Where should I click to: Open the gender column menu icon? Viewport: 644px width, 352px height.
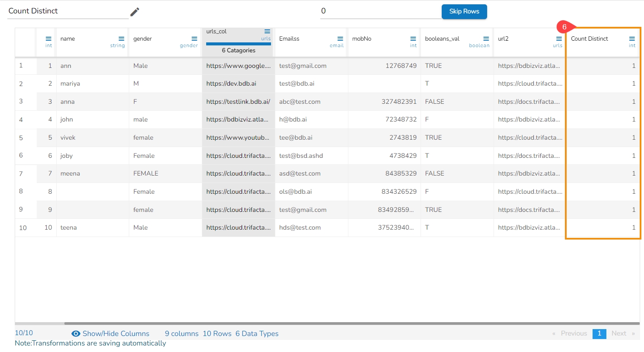click(194, 39)
